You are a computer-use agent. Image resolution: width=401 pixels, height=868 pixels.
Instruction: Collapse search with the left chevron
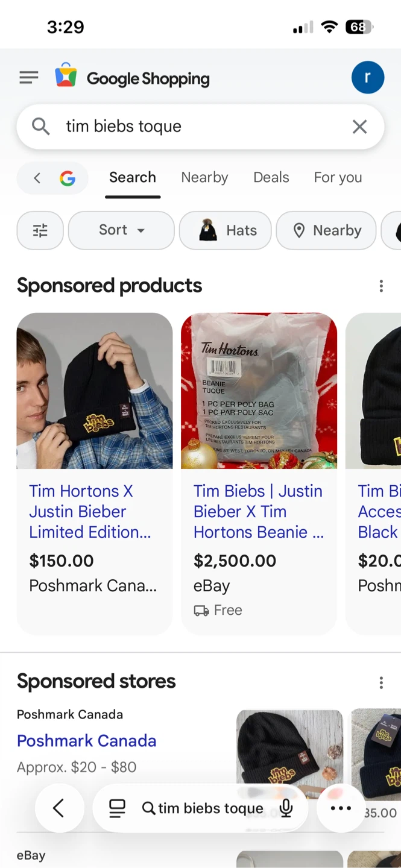pos(37,178)
